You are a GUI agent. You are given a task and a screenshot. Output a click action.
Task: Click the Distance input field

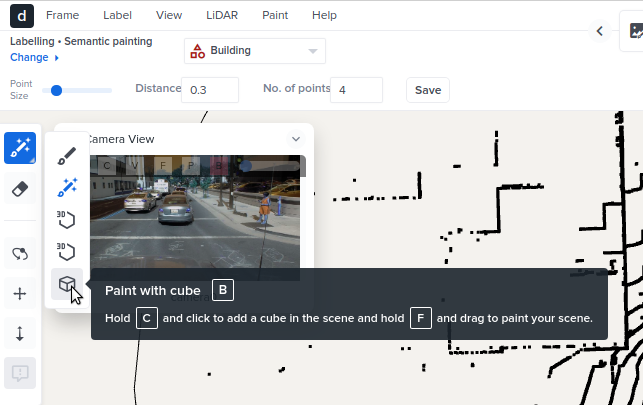tap(210, 90)
